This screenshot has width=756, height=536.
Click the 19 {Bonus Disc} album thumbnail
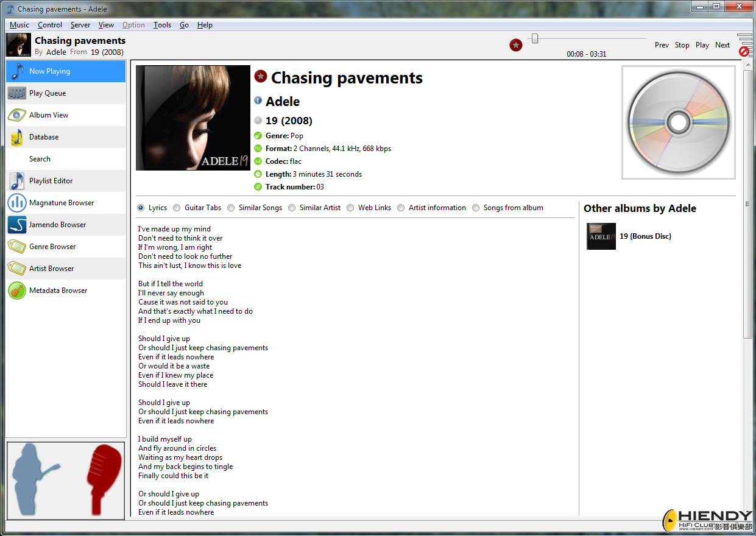[x=601, y=236]
